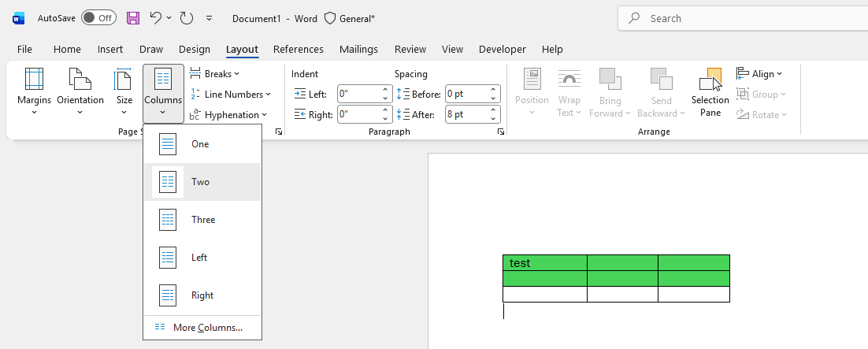Launch the Page Setup dialog launcher

coord(279,132)
